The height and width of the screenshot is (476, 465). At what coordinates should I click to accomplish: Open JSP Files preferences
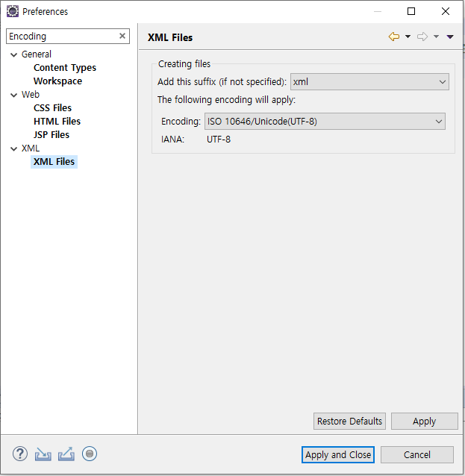(x=52, y=135)
